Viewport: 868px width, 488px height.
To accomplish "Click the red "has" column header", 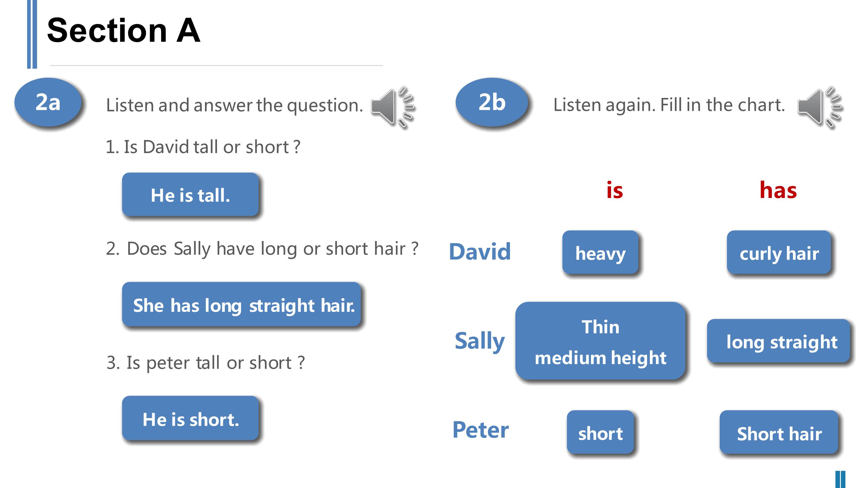I will 778,190.
